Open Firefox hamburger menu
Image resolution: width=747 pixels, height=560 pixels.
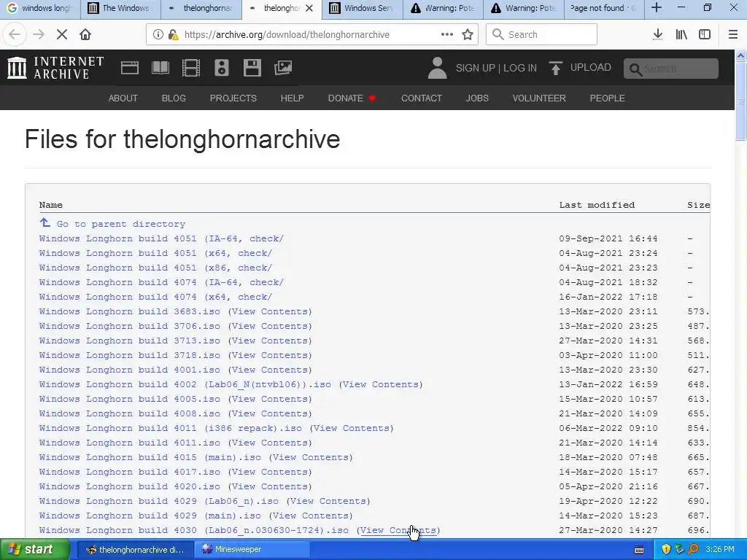coord(733,34)
